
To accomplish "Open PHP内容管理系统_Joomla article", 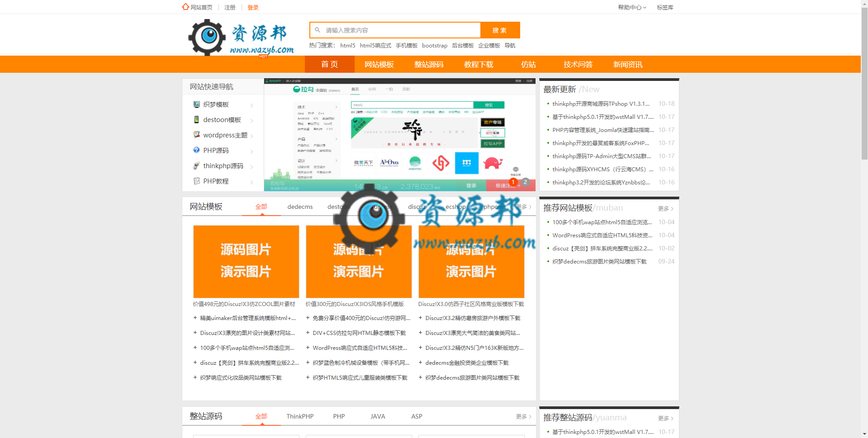I will 603,130.
